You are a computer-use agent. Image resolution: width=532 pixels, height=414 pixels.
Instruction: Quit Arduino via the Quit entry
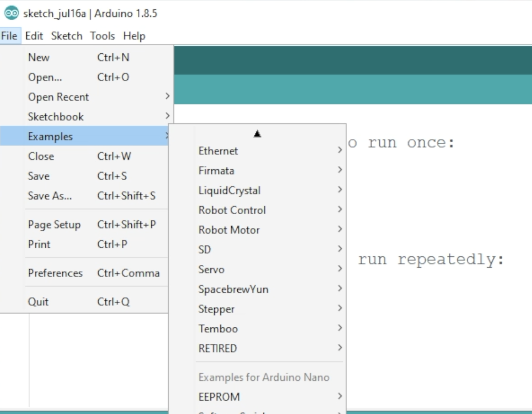click(38, 302)
